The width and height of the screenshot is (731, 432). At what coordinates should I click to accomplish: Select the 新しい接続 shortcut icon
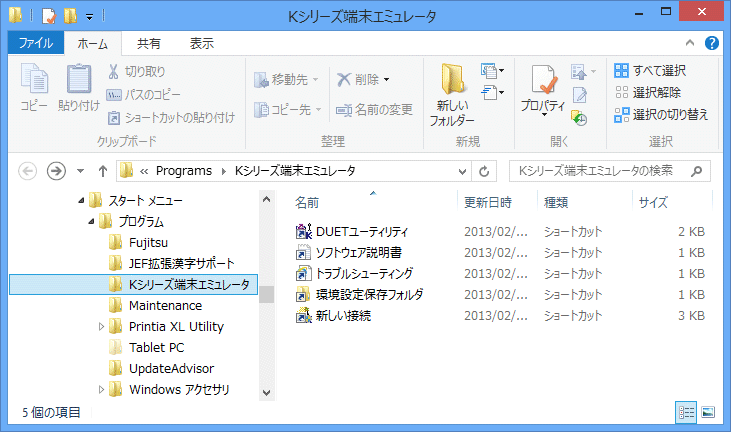304,316
